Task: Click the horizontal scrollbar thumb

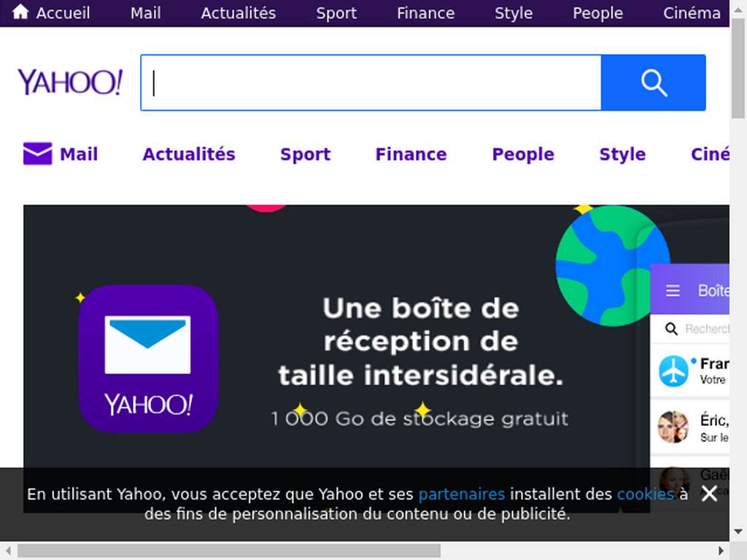Action: [229, 551]
